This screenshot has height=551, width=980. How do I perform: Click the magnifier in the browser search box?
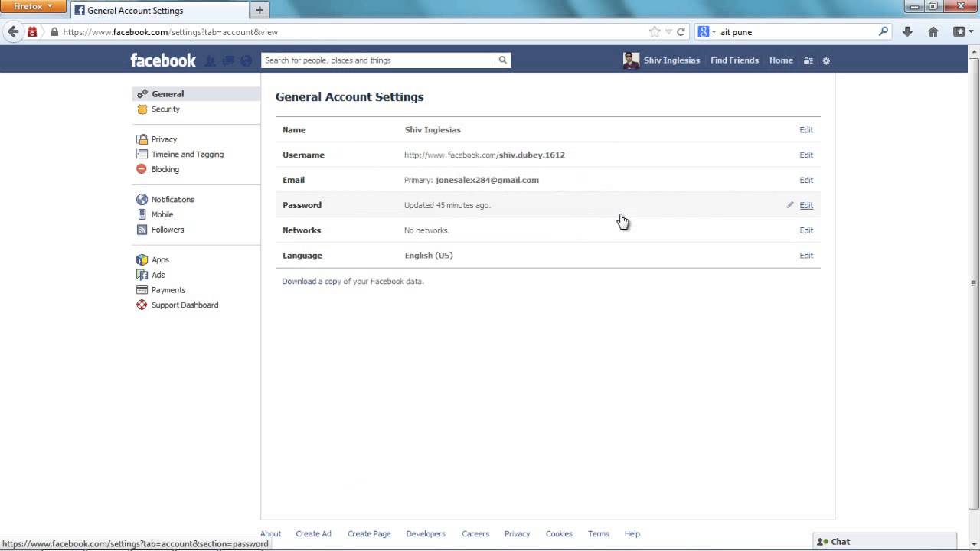[x=883, y=32]
